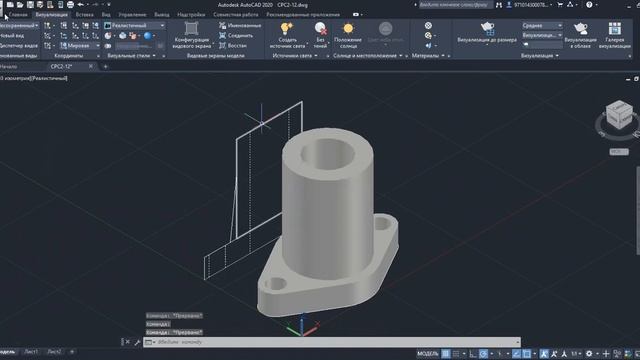Open the Галерея визуализации icon
Screen dimensions: 640x360
[615, 29]
